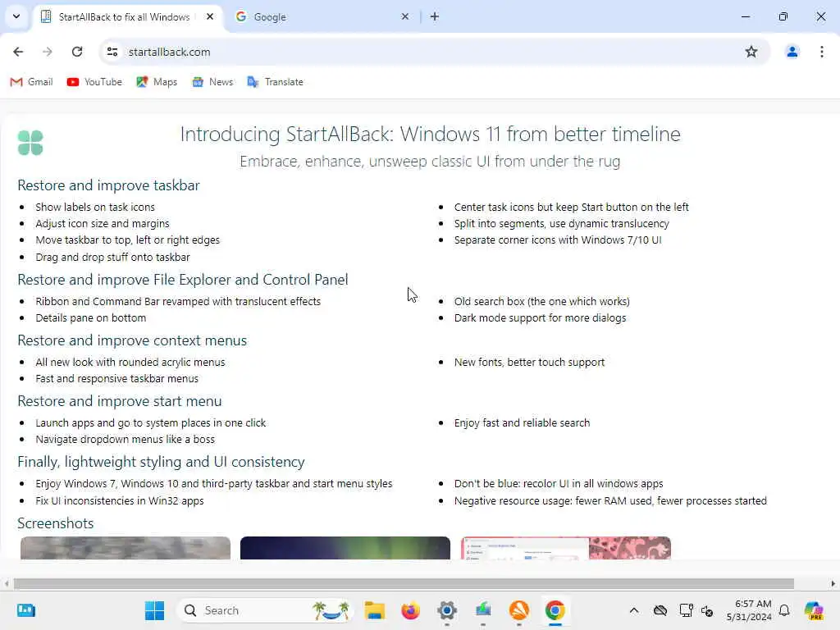
Task: Click the Chrome taskbar icon
Action: point(555,610)
